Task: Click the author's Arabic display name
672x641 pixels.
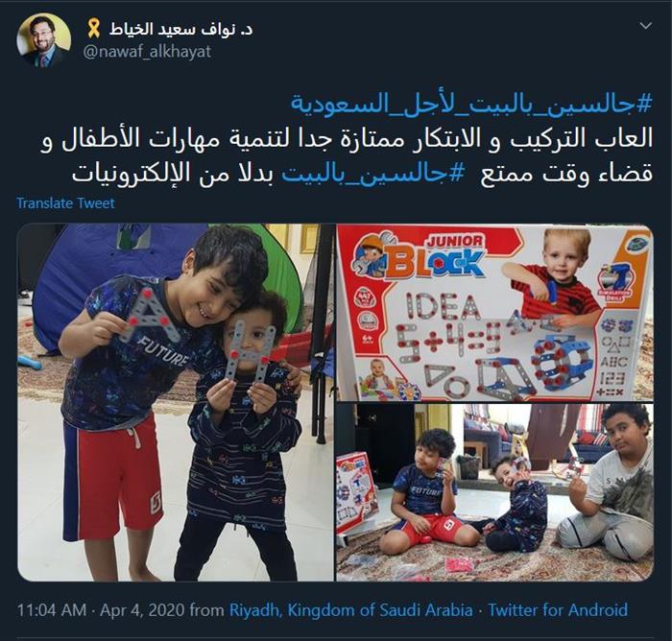Action: [x=180, y=29]
